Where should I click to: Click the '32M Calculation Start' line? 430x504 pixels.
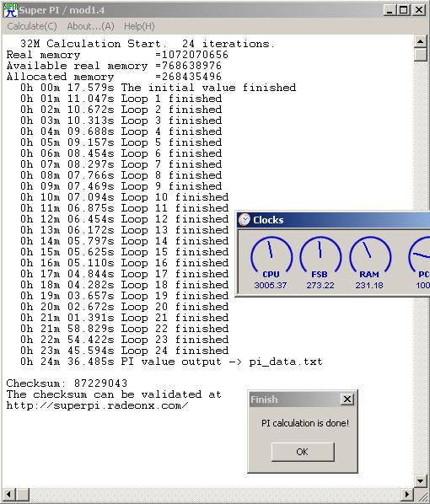(148, 43)
